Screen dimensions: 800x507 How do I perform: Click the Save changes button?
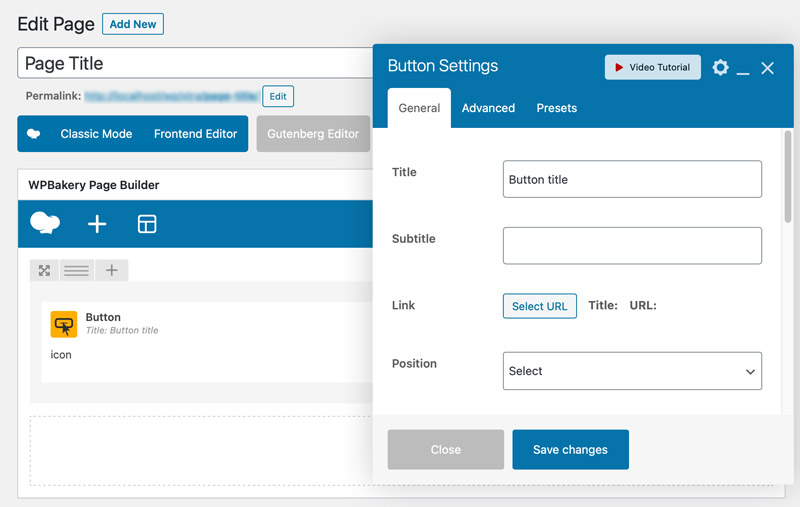coord(570,450)
